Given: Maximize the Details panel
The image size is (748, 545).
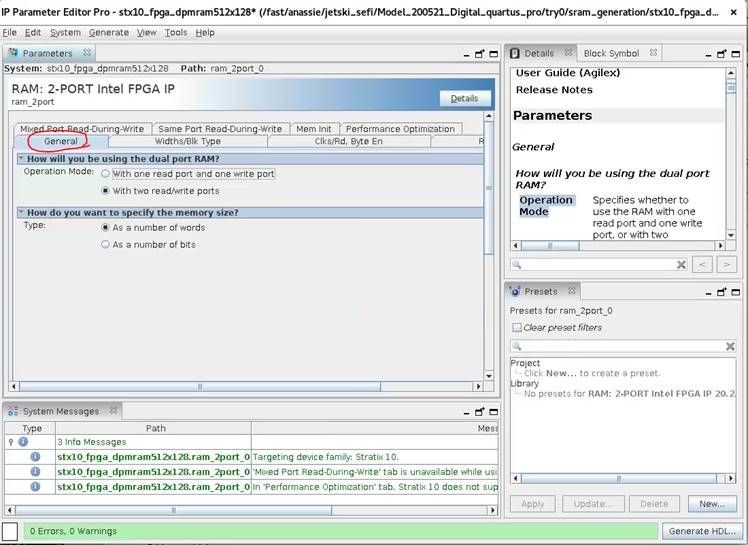Looking at the screenshot, I should coord(736,54).
